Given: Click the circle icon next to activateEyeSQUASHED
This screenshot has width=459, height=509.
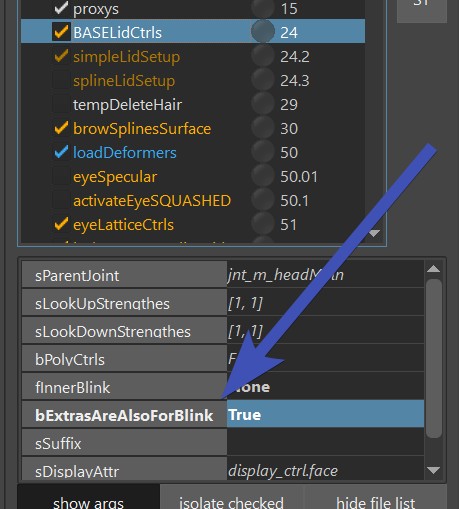Looking at the screenshot, I should coord(263,200).
